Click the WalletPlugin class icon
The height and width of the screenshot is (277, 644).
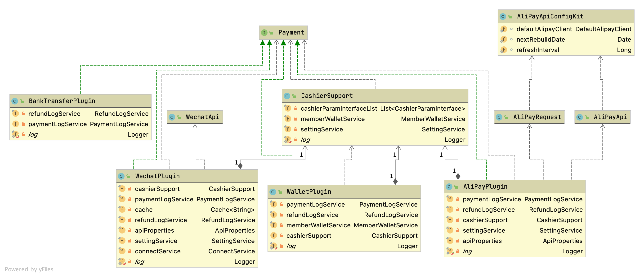tap(273, 192)
